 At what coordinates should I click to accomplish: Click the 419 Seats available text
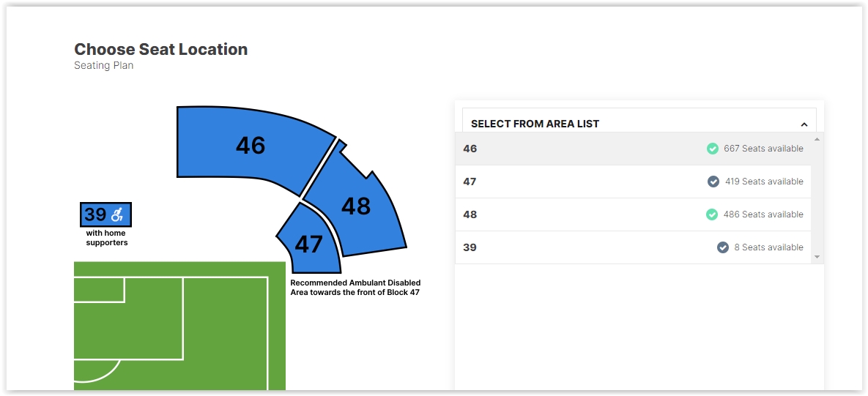tap(764, 182)
